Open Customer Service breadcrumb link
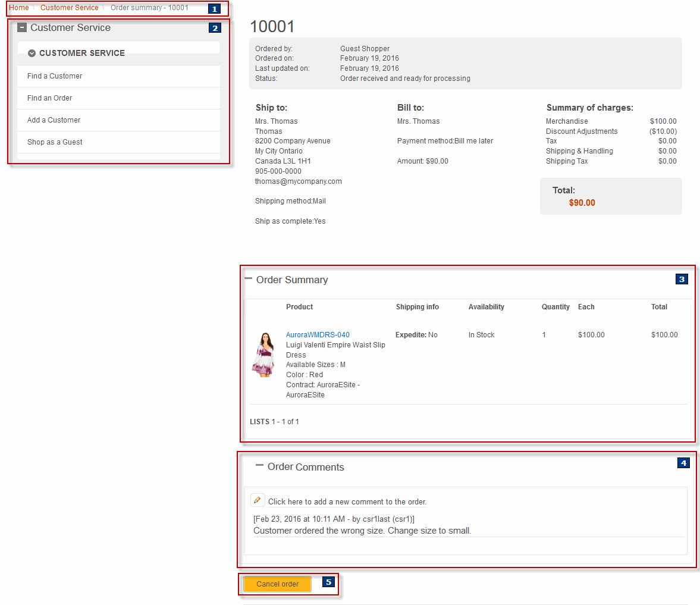 point(69,8)
